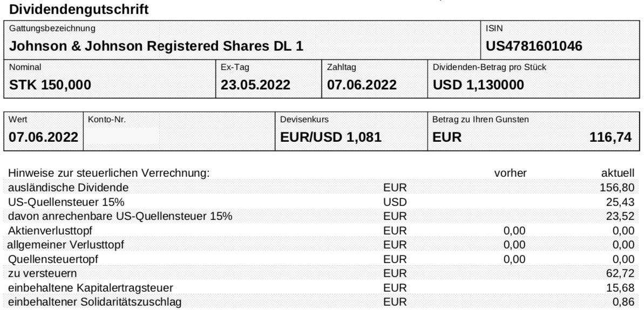This screenshot has height=310, width=644.
Task: Click the einbehaltene Kapitalertragsteuer amount 15,68
Action: (620, 288)
